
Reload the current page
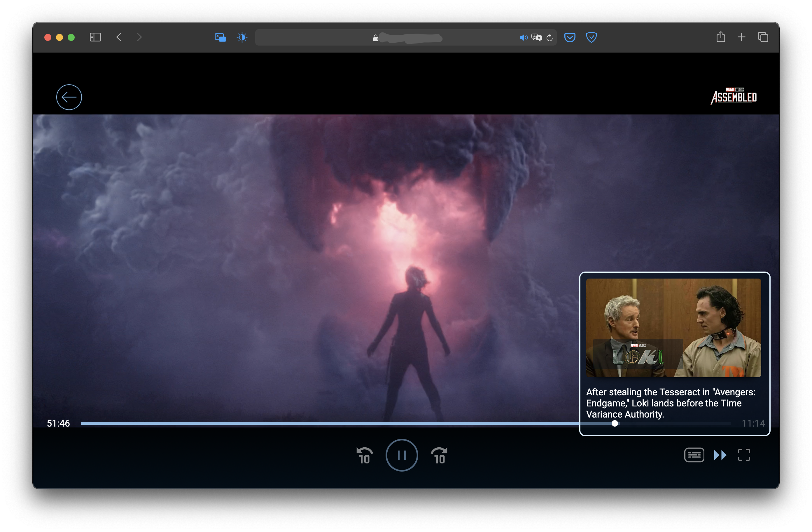tap(549, 38)
